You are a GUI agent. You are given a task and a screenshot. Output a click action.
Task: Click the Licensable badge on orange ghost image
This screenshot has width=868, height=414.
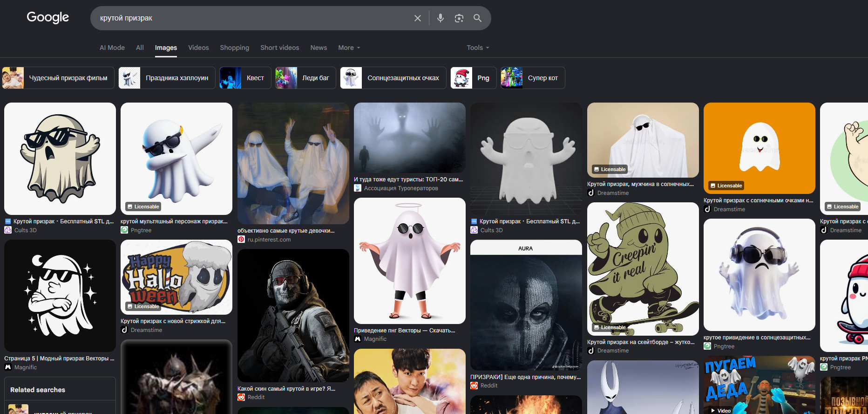click(x=726, y=186)
